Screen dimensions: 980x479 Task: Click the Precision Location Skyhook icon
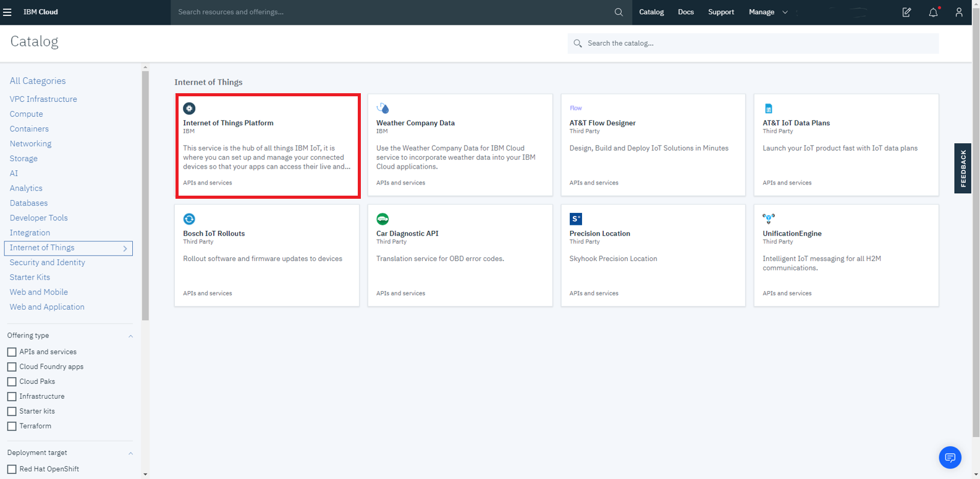point(576,219)
